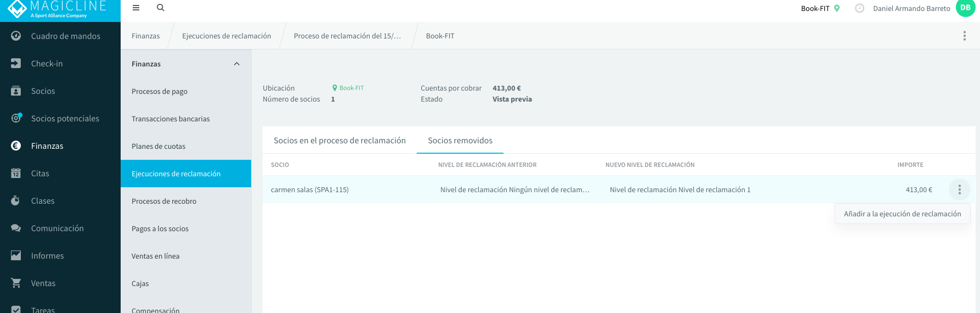The height and width of the screenshot is (313, 980).
Task: Select Ejecuciones de reclamación in submenu
Action: click(x=186, y=174)
